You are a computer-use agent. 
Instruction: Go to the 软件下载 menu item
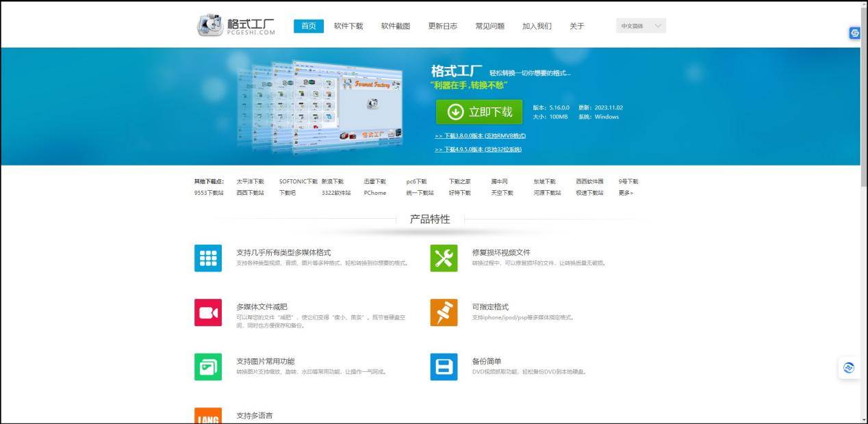[x=348, y=26]
